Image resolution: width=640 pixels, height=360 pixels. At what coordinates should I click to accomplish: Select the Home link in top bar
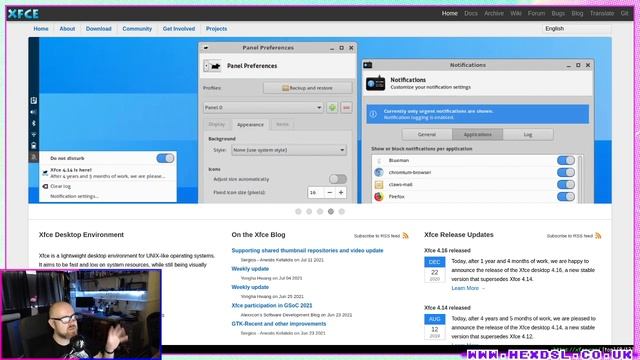coord(449,13)
